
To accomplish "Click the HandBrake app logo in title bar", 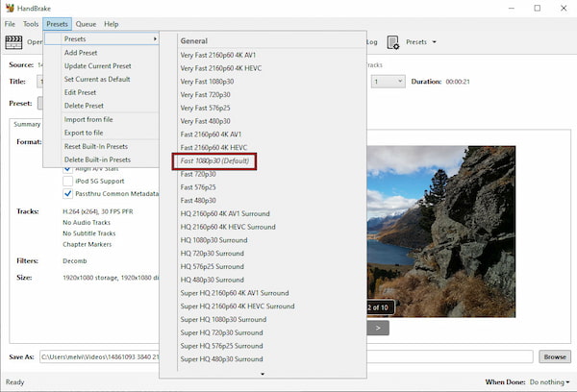I will 10,8.
